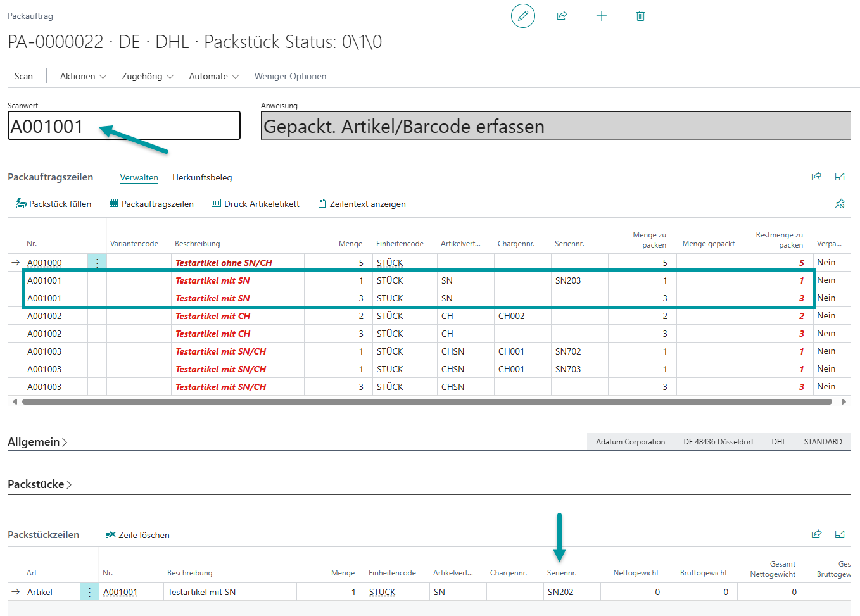Click the edit pencil icon
Screen dimensions: 860x616
pyautogui.click(x=522, y=16)
